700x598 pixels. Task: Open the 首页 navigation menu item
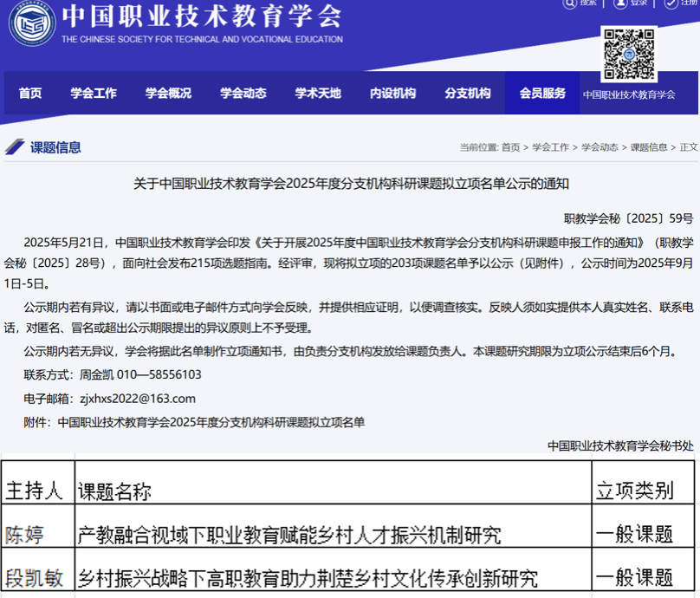[x=30, y=94]
